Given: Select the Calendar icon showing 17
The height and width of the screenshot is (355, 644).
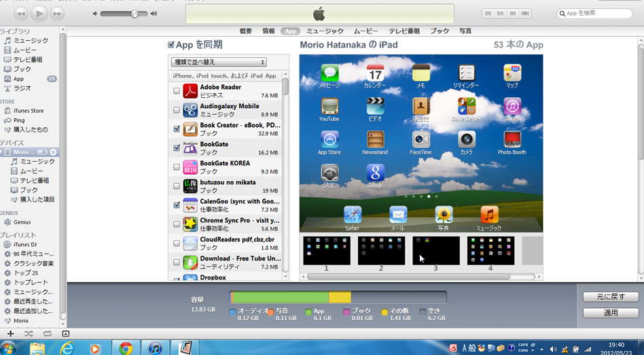Looking at the screenshot, I should pos(376,73).
